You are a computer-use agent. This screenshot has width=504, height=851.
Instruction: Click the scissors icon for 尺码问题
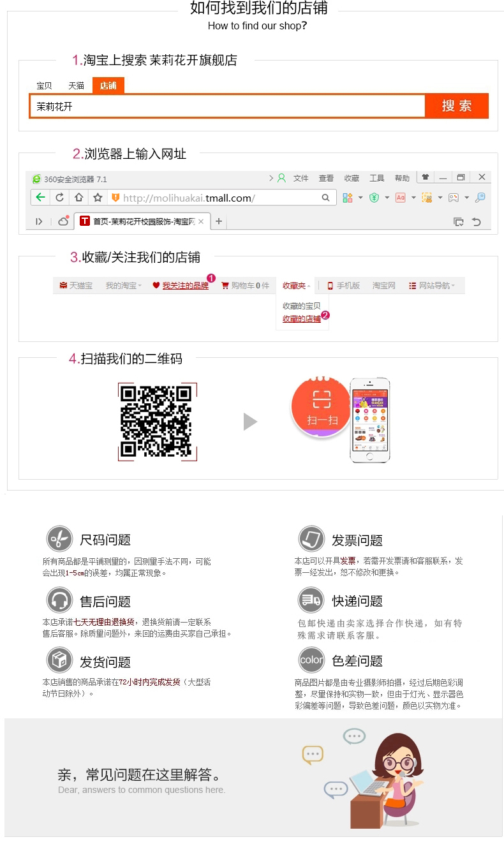pyautogui.click(x=59, y=539)
